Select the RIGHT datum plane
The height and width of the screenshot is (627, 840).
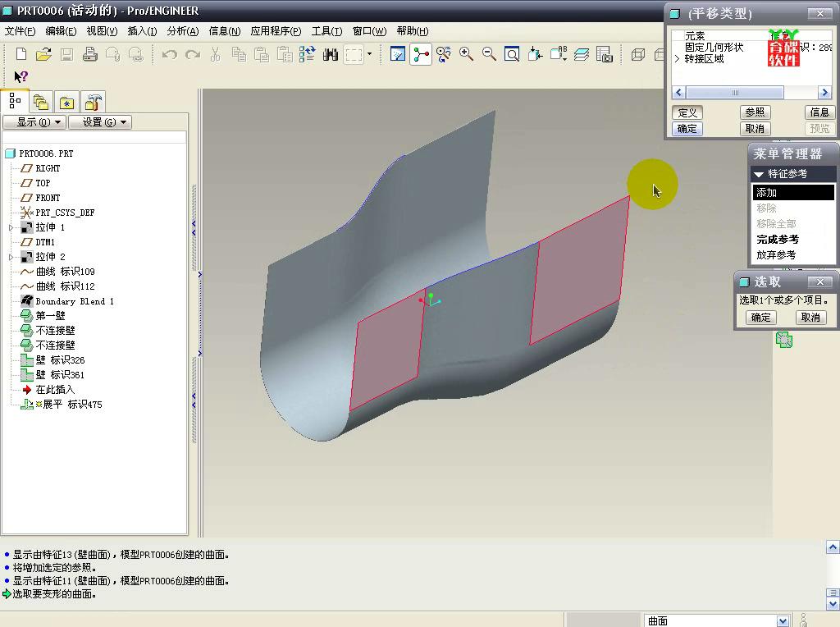click(x=41, y=168)
